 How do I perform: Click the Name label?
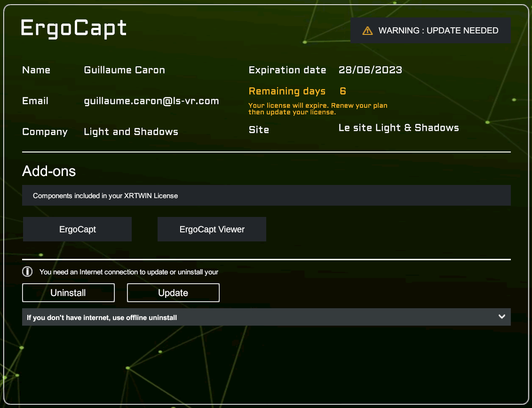36,70
